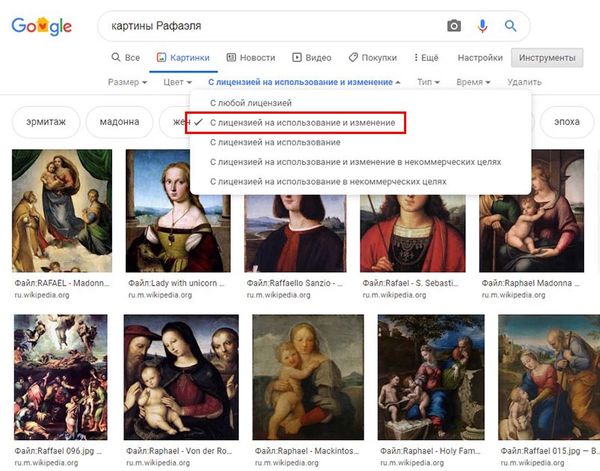Switch to the Видео tab
Viewport: 600px width, 471px height.
312,58
